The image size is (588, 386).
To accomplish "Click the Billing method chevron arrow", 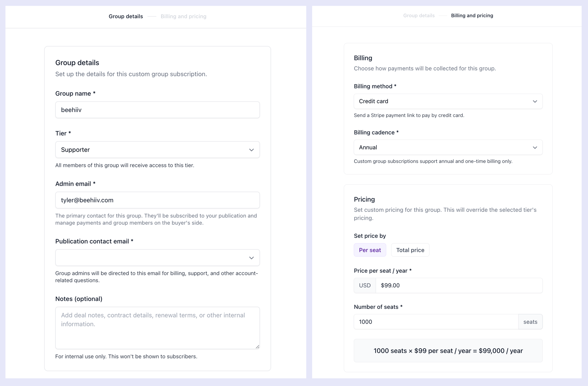I will (x=535, y=101).
